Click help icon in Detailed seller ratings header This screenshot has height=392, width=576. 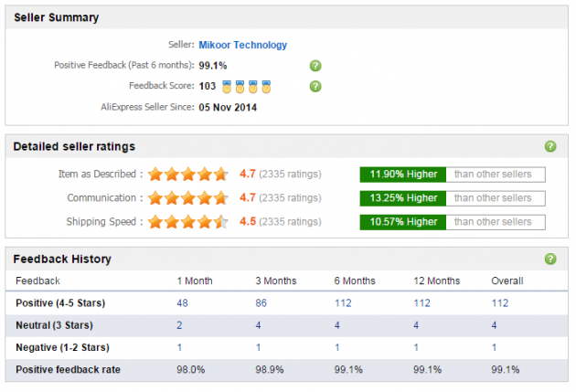coord(550,146)
